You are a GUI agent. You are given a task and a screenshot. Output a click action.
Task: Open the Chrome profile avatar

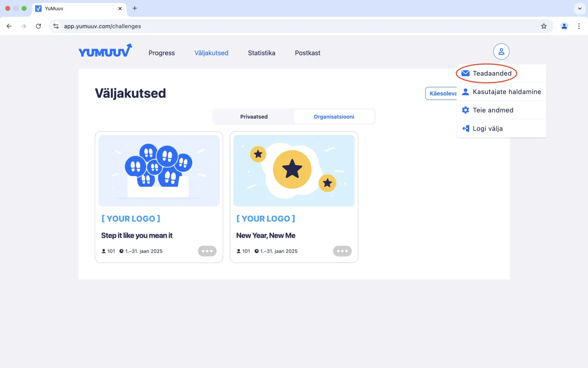coord(564,26)
